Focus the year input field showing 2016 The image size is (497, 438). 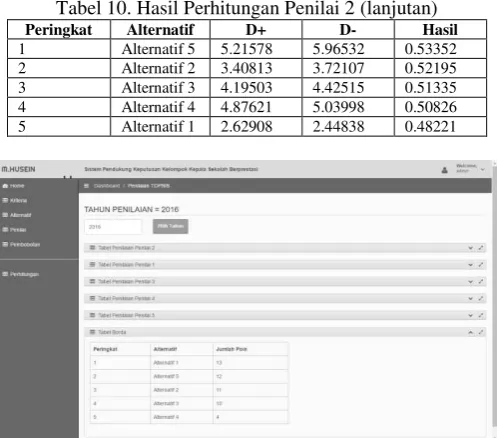[113, 227]
